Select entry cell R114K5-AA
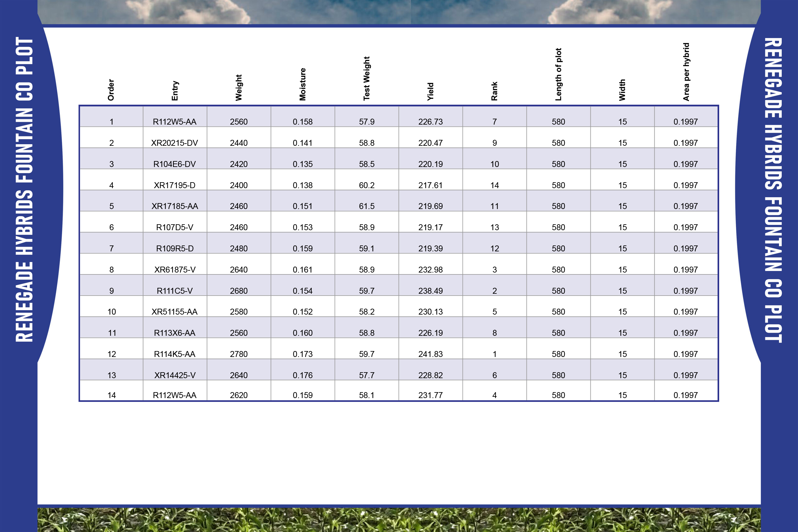This screenshot has height=532, width=798. [175, 354]
